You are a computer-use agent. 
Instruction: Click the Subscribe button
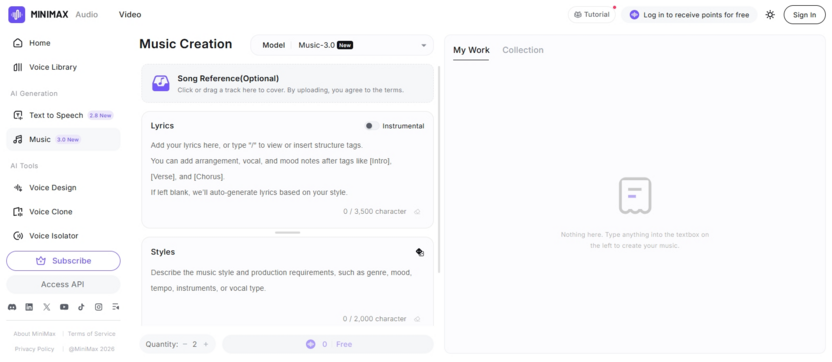pyautogui.click(x=63, y=261)
